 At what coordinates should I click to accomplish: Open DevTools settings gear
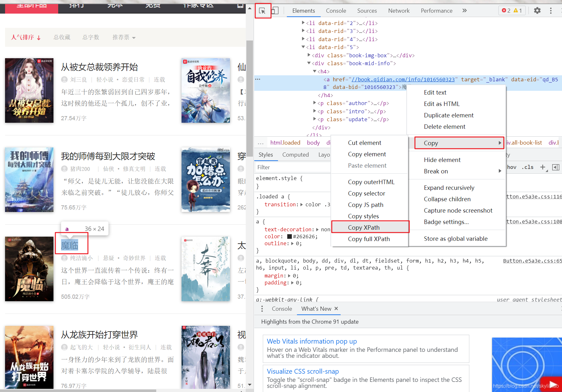pos(537,10)
